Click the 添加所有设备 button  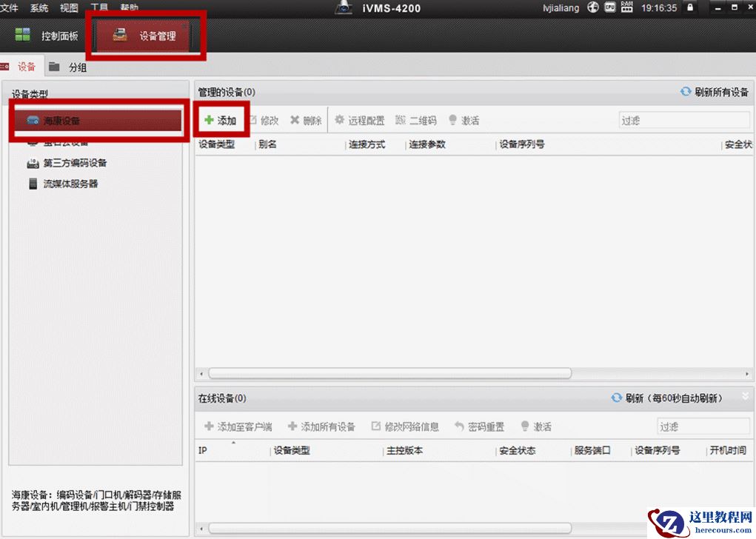321,426
